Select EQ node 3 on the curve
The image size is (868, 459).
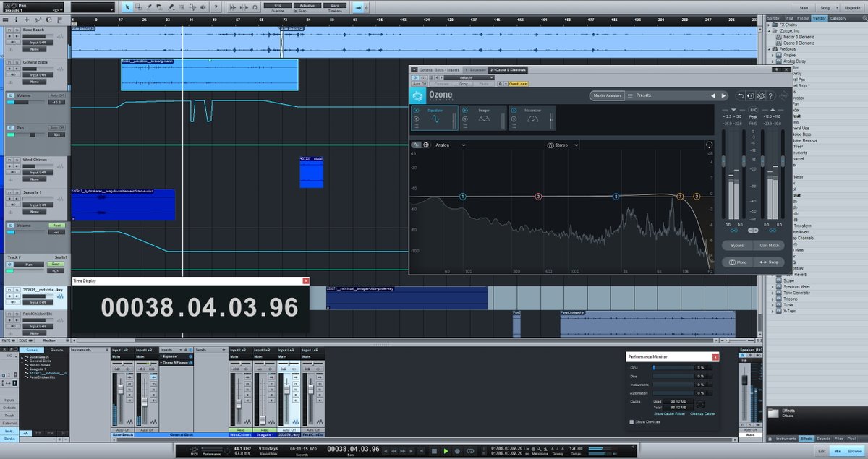pyautogui.click(x=538, y=197)
